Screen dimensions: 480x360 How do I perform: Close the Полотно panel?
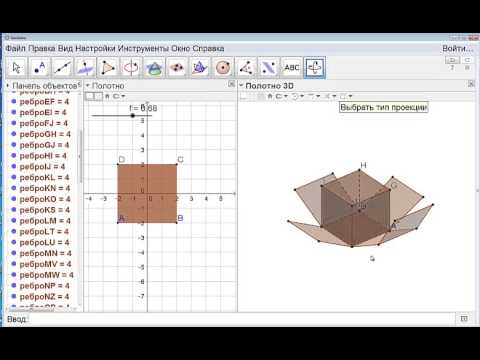point(232,84)
